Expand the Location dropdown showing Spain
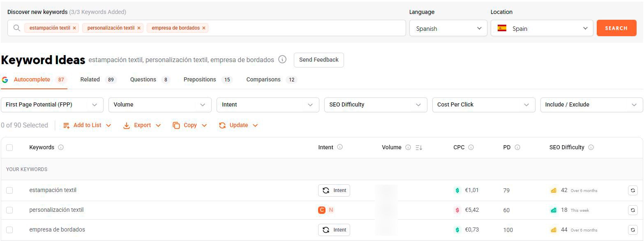This screenshot has height=241, width=644. point(542,28)
